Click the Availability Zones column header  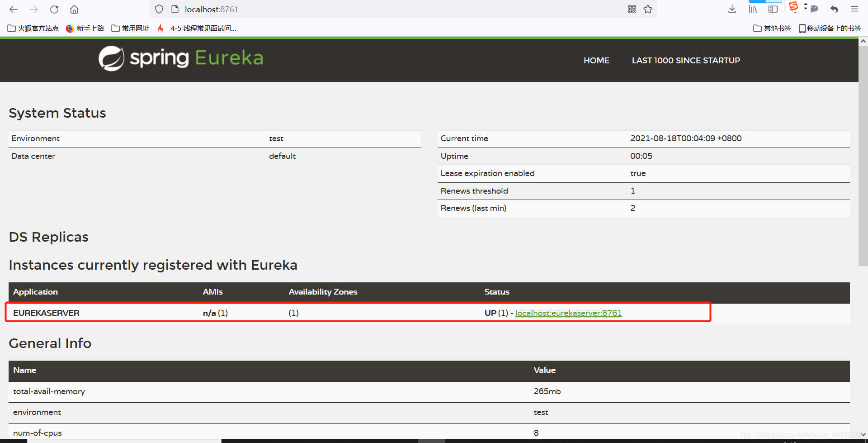click(323, 292)
